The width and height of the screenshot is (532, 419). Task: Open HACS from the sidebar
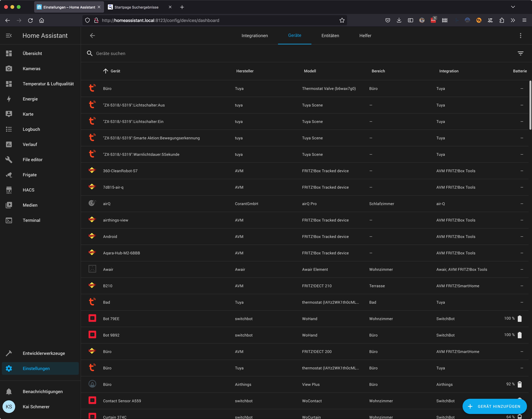coord(28,190)
